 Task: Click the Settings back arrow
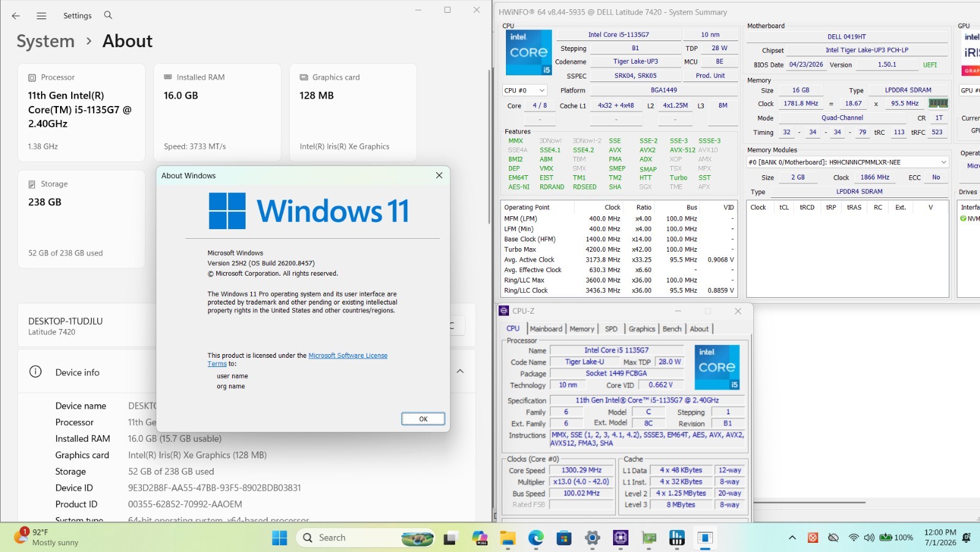coord(16,16)
